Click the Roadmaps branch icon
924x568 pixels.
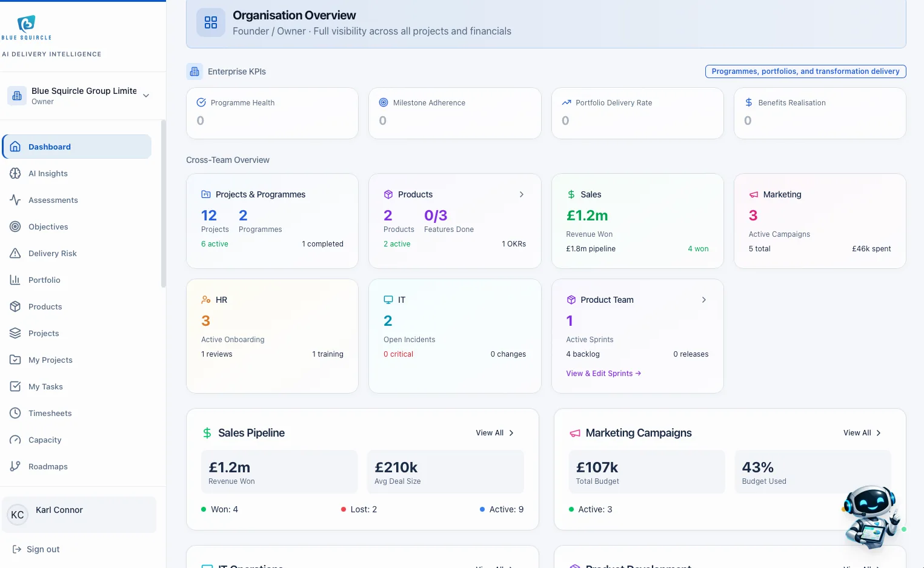click(16, 466)
